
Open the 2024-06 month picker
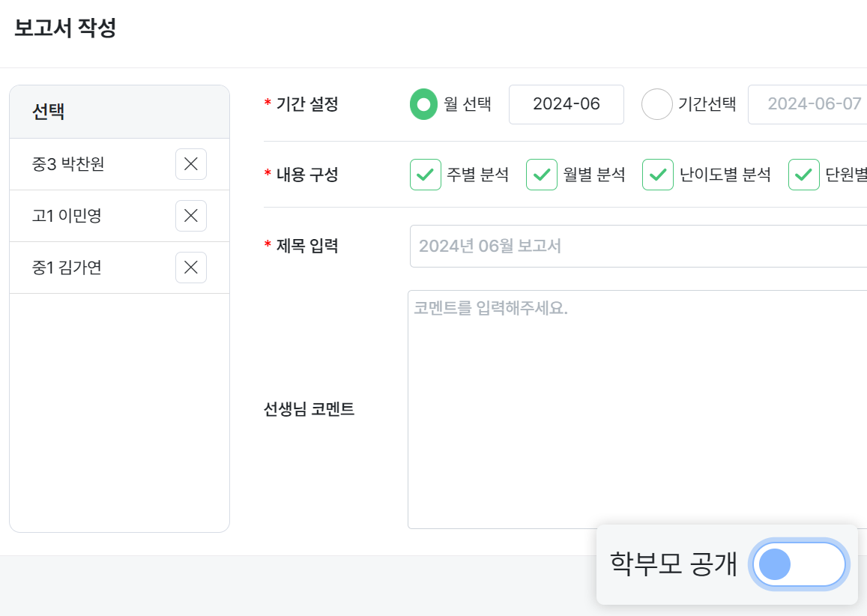point(566,104)
